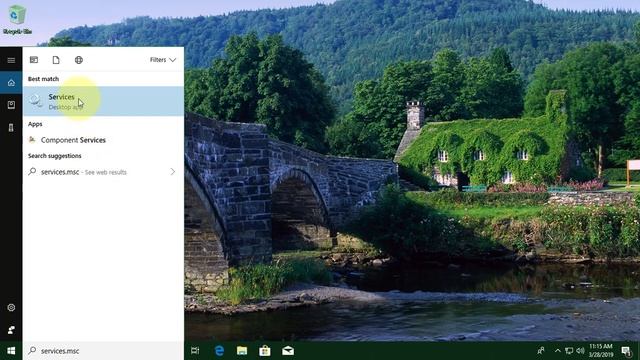Open the clock showing 11:15 AM
Viewport: 640px width, 360px height.
[601, 351]
